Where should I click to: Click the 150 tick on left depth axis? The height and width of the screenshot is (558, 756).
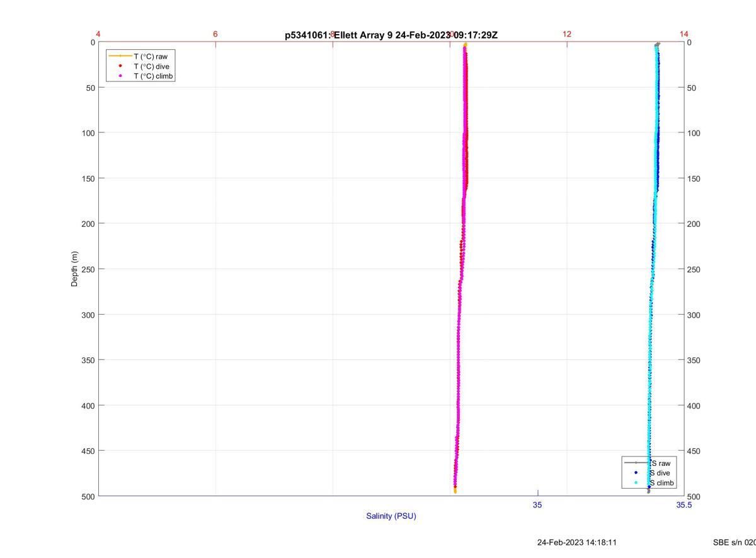click(88, 178)
